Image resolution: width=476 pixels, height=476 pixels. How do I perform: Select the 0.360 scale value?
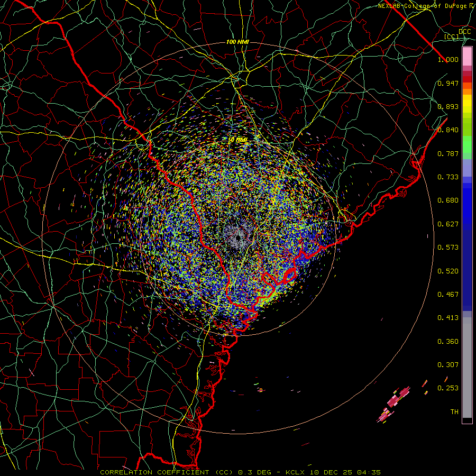(448, 342)
